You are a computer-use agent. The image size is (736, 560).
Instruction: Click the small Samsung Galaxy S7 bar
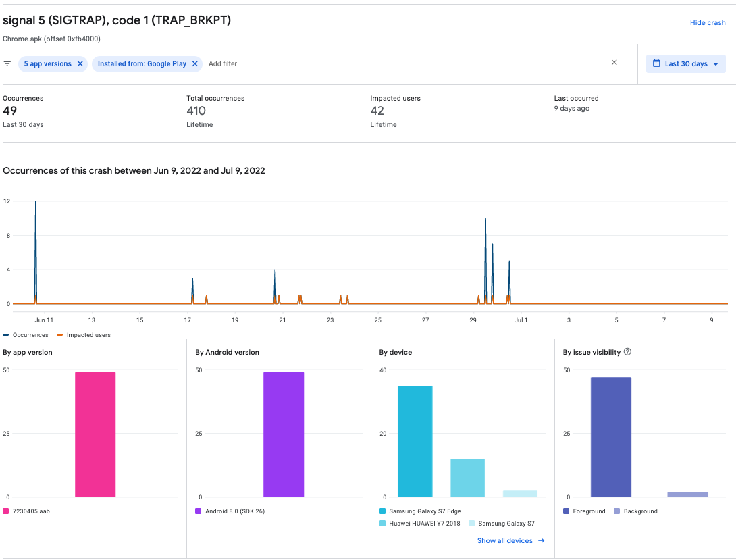(x=520, y=494)
